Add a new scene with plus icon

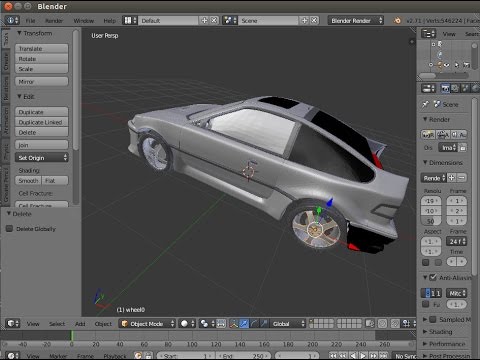(304, 20)
